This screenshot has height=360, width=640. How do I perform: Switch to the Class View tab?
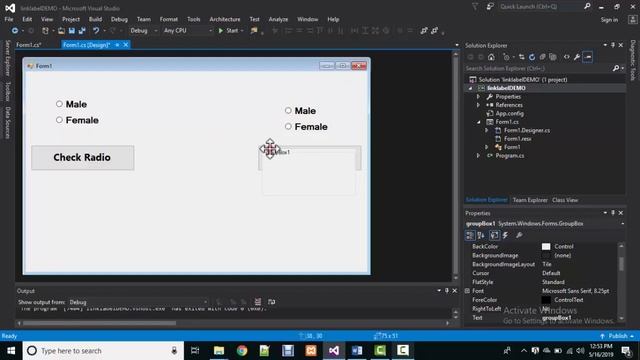point(565,200)
